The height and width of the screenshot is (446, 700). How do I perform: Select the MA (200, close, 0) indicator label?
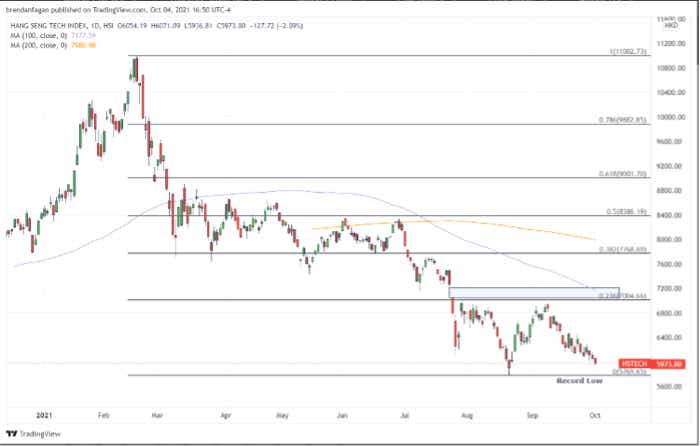point(39,45)
